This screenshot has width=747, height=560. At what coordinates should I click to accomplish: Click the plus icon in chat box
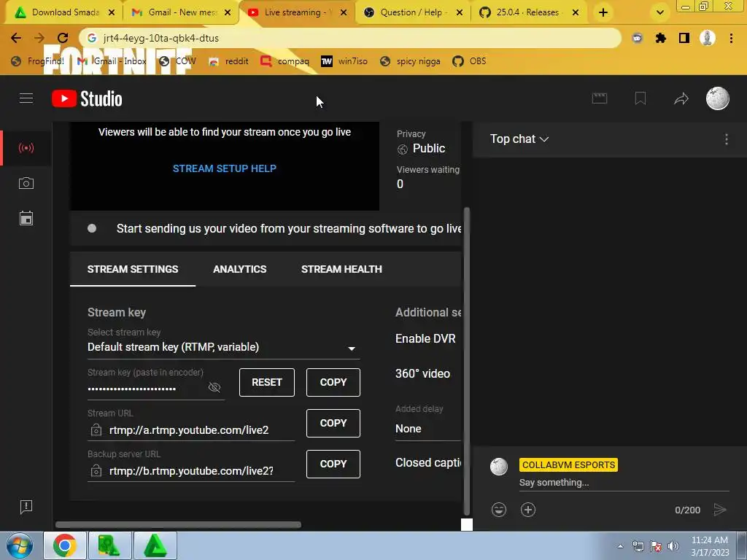click(x=528, y=510)
